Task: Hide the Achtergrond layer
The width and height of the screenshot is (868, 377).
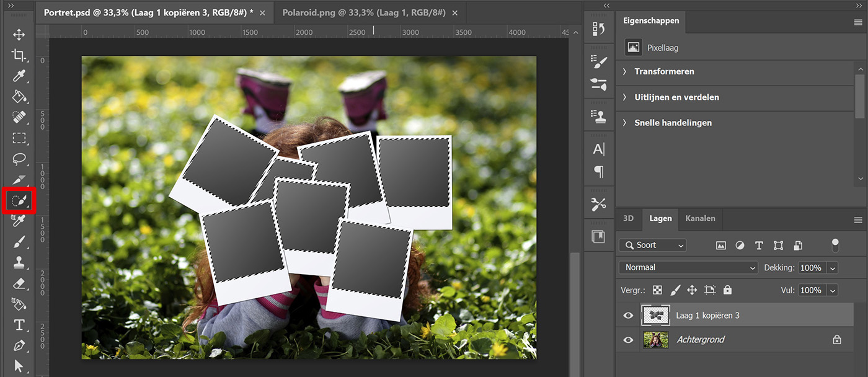Action: point(627,339)
